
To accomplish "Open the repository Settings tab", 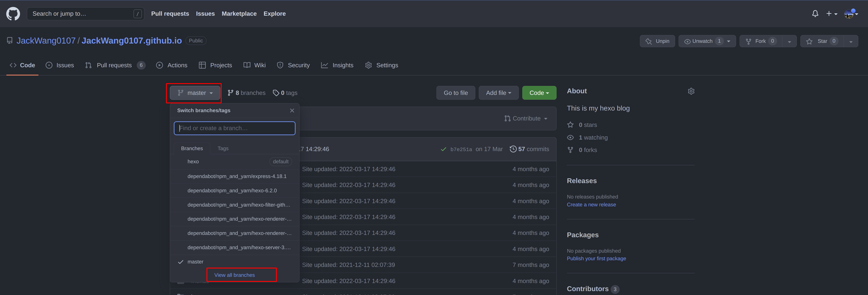I will pos(382,65).
